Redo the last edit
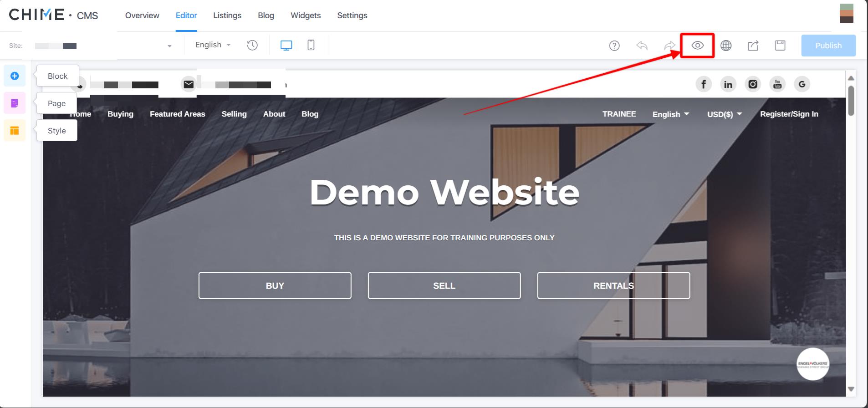The width and height of the screenshot is (868, 408). point(669,46)
